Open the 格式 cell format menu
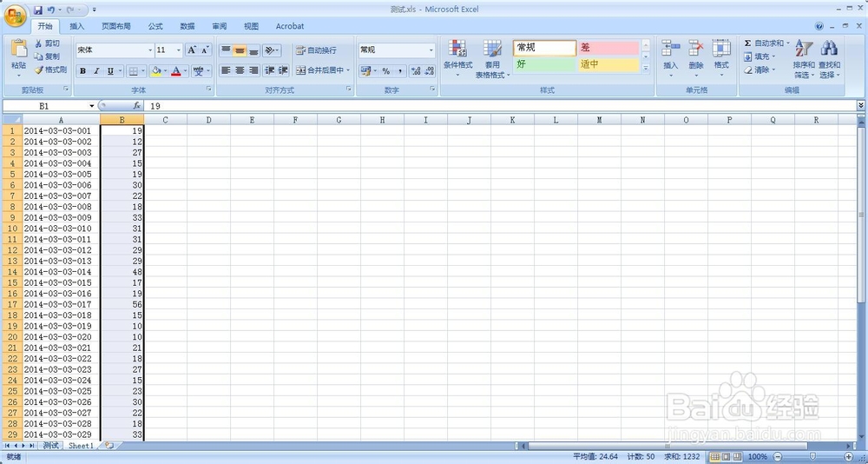Viewport: 868px width, 464px height. [x=721, y=59]
